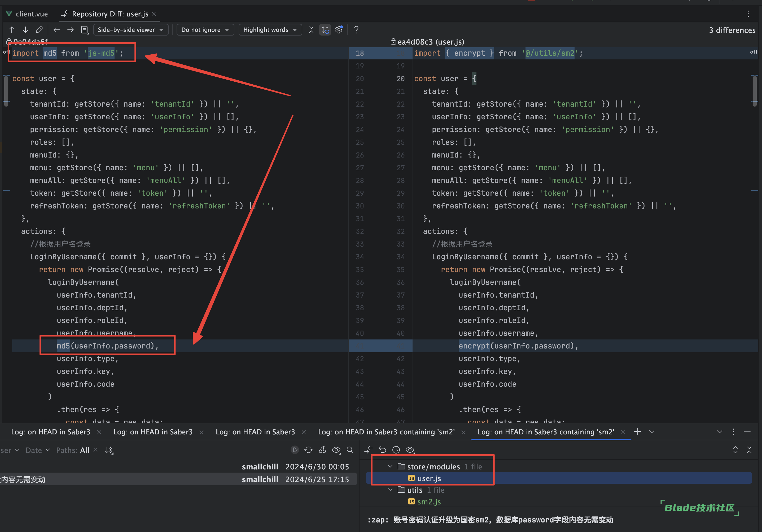The width and height of the screenshot is (762, 532).
Task: Show history clock icon
Action: [396, 450]
